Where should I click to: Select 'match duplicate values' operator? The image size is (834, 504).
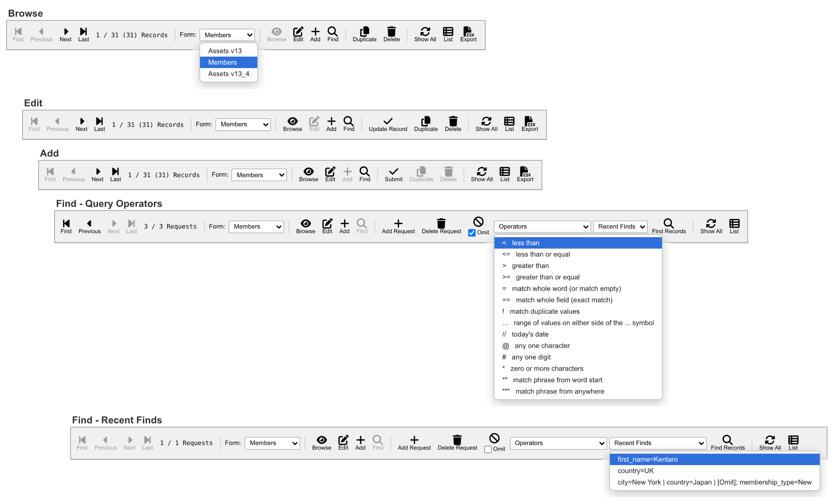tap(578, 312)
